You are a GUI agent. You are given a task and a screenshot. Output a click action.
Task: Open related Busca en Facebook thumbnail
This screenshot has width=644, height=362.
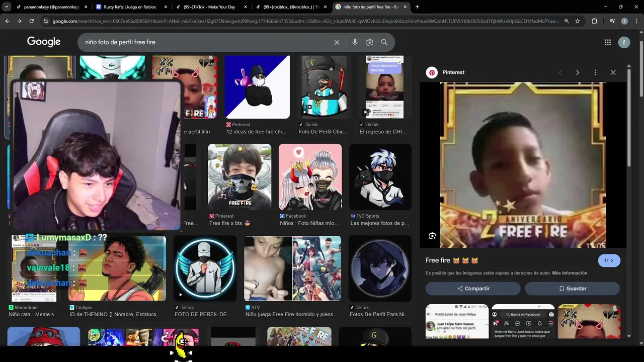click(523, 321)
